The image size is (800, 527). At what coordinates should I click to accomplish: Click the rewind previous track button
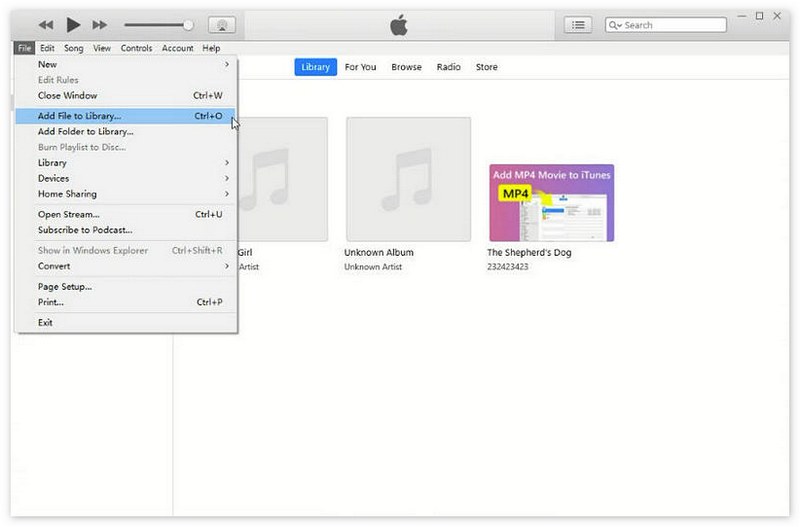pyautogui.click(x=46, y=24)
